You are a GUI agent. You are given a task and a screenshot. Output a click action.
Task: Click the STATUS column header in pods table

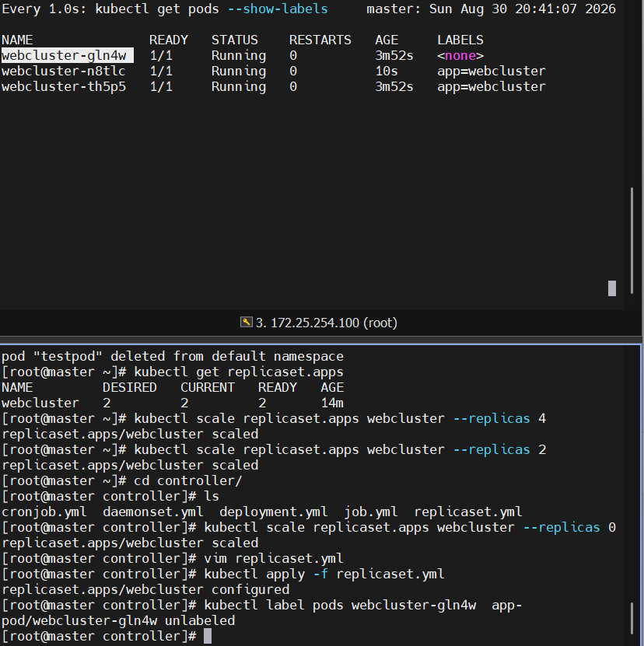[x=235, y=40]
